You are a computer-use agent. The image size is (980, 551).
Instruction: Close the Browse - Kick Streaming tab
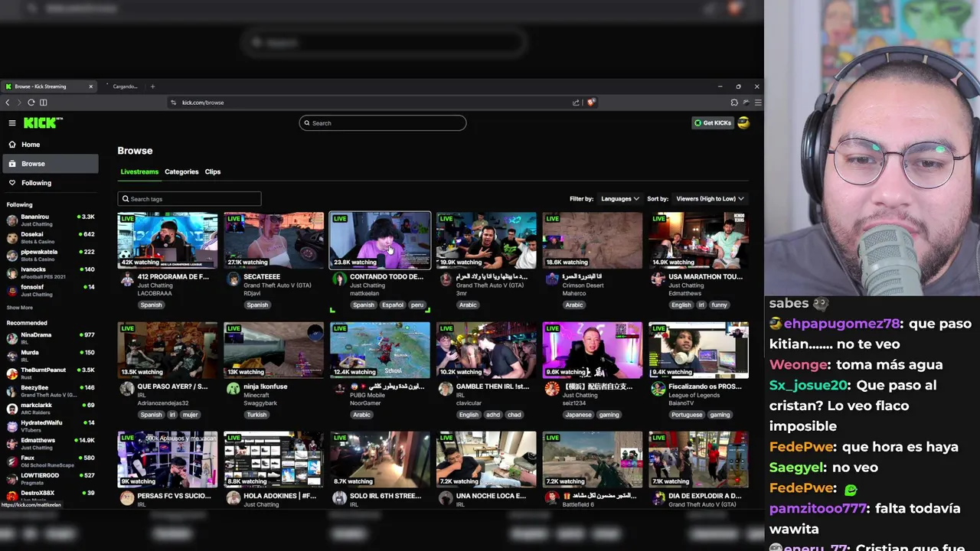90,86
